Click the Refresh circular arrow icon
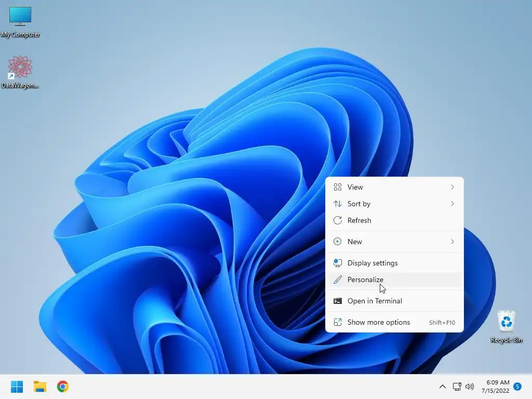The width and height of the screenshot is (532, 399). (x=338, y=220)
